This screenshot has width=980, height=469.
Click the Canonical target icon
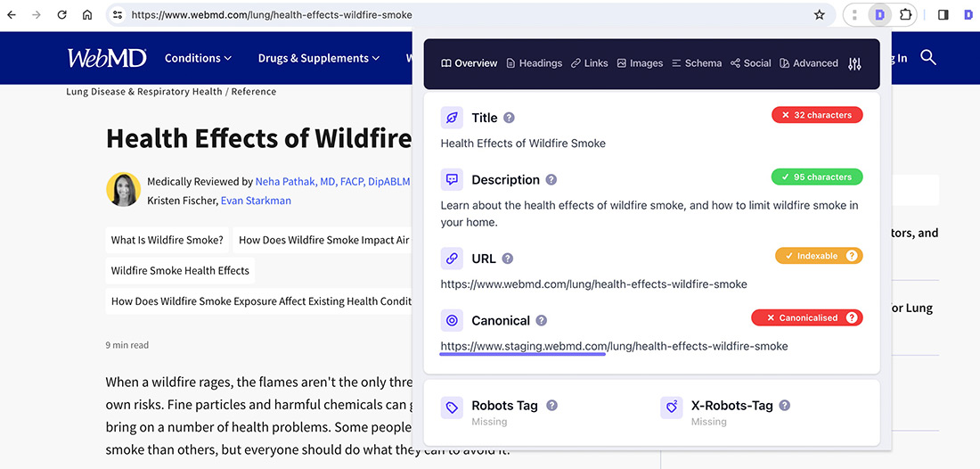(452, 320)
